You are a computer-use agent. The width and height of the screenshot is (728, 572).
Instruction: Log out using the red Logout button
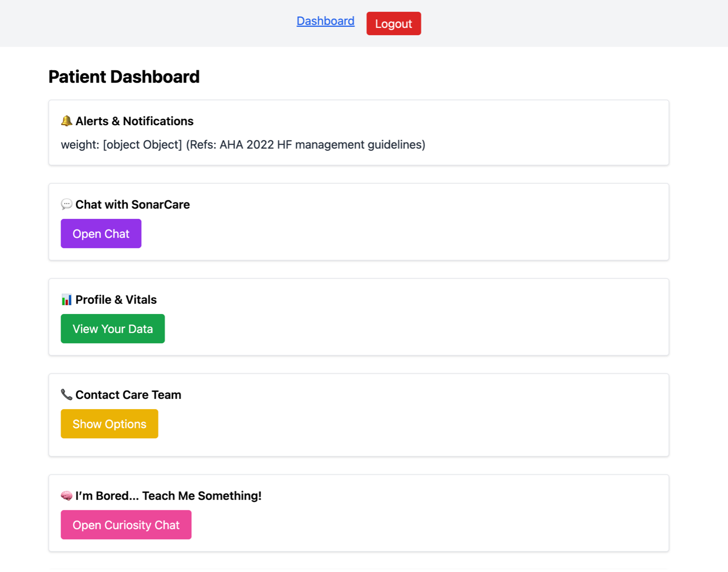pyautogui.click(x=394, y=23)
